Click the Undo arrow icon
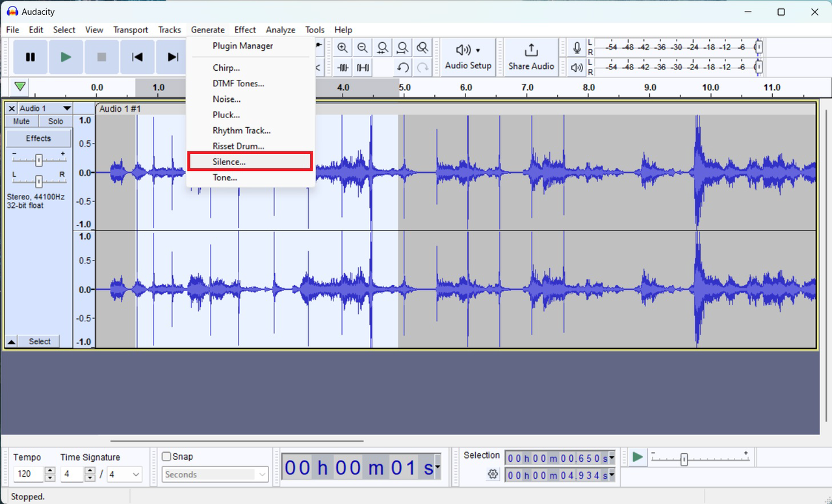The image size is (832, 504). point(402,68)
